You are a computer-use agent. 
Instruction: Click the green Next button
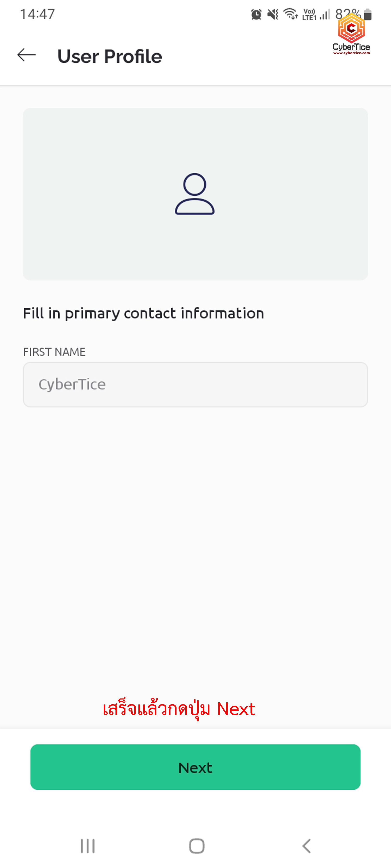point(195,767)
